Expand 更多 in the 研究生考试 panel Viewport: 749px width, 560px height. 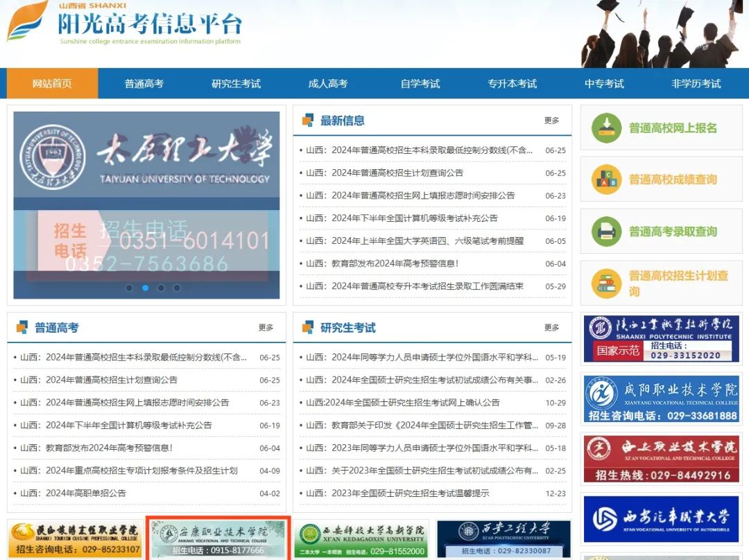click(x=551, y=328)
